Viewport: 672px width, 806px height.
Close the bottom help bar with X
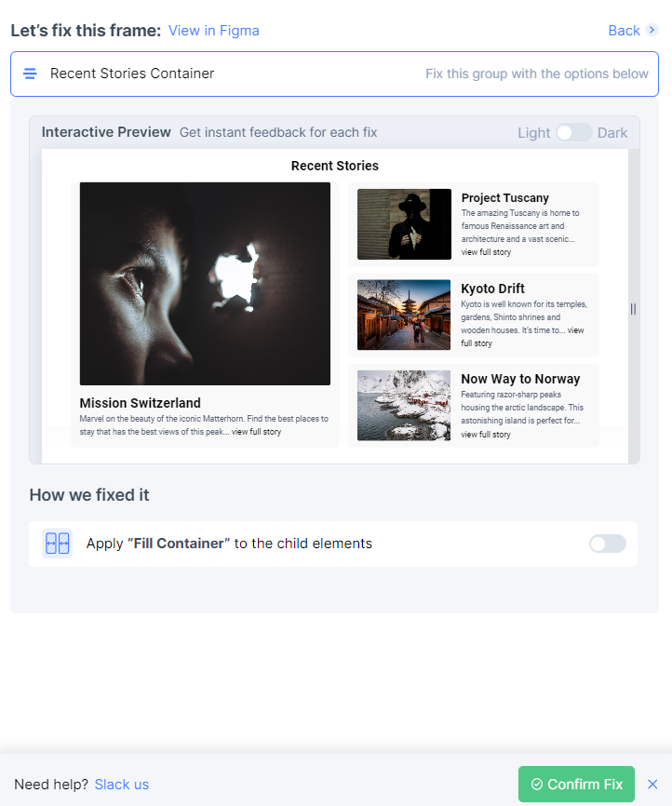(x=652, y=784)
